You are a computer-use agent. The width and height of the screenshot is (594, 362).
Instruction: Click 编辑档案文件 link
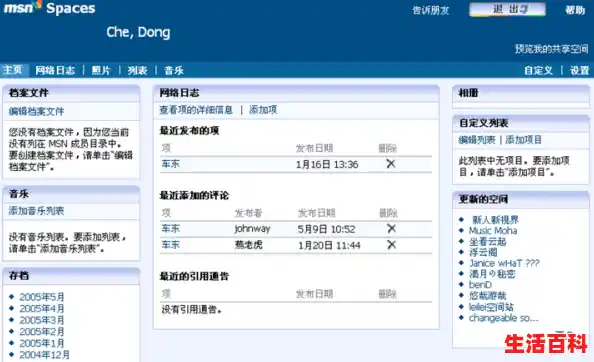[x=36, y=111]
